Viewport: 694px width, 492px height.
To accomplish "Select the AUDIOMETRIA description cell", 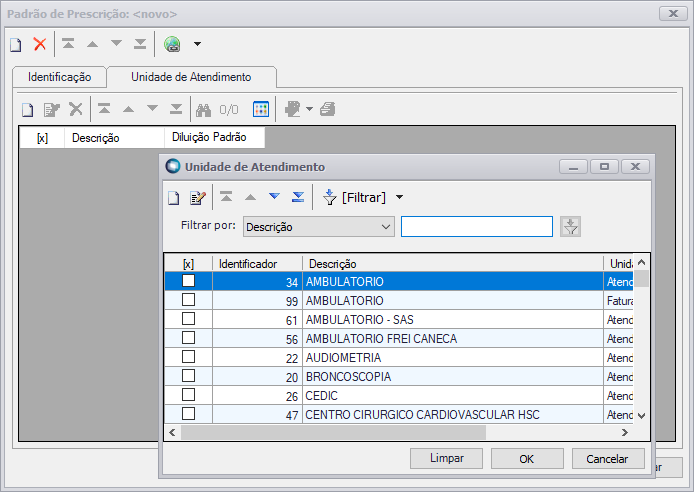I will [x=453, y=357].
